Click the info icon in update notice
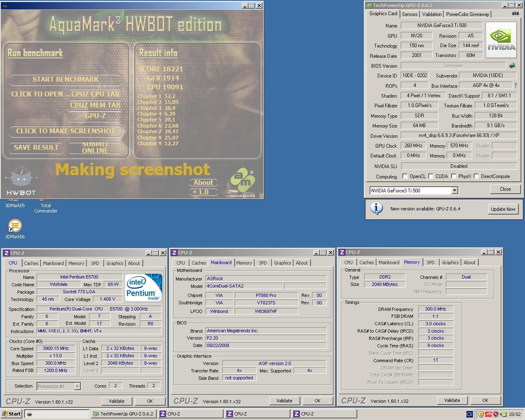Image resolution: width=525 pixels, height=420 pixels. [x=377, y=208]
